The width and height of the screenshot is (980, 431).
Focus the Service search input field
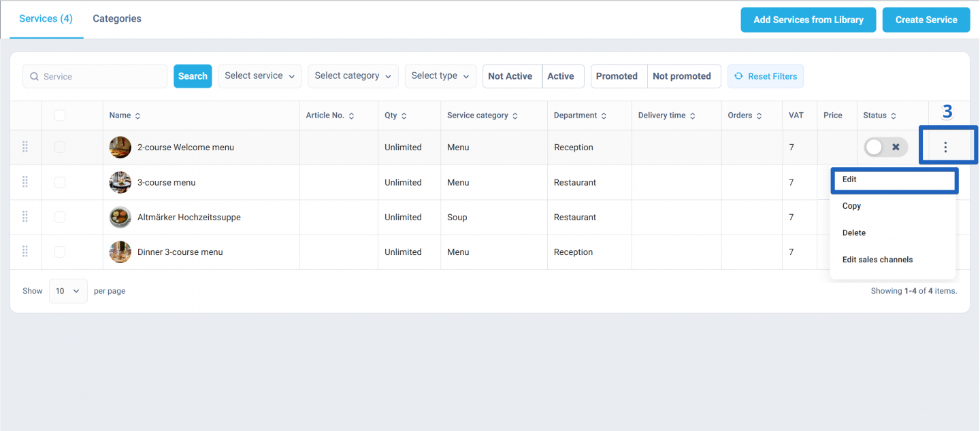[x=95, y=76]
